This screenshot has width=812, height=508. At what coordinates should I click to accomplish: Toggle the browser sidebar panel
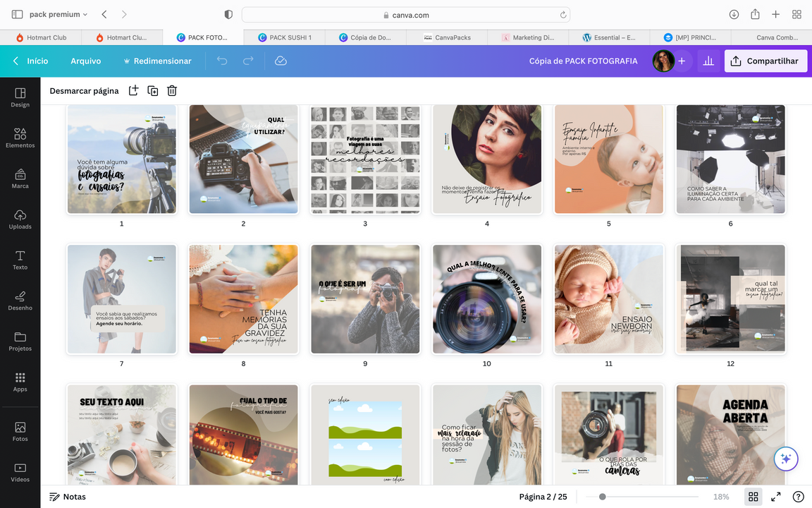point(17,14)
